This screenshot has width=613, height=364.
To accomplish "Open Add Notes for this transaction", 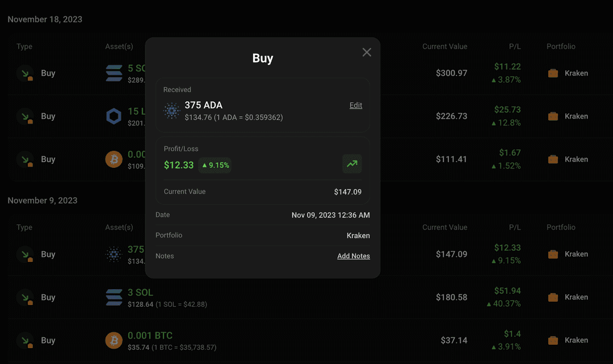I will click(x=354, y=256).
